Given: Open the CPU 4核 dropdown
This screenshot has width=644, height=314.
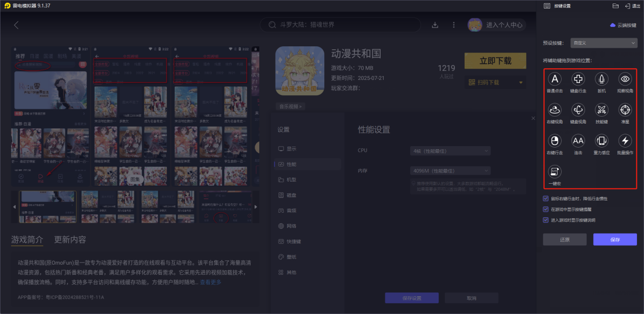Looking at the screenshot, I should [x=450, y=151].
